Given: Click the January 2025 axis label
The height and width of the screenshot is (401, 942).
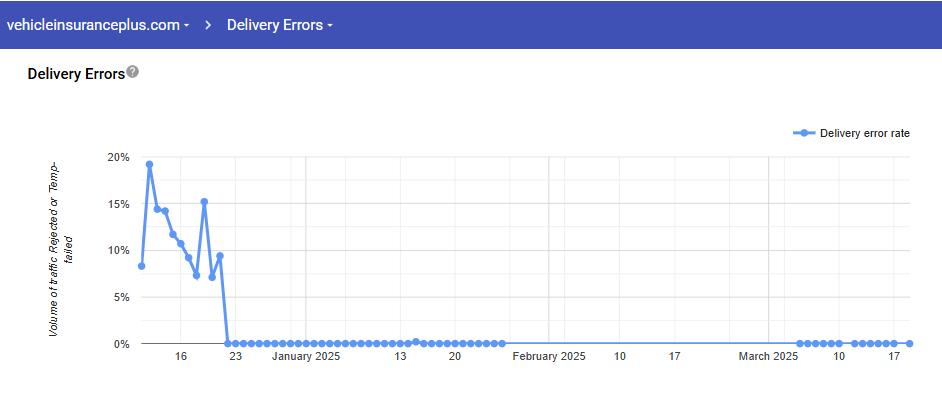Looking at the screenshot, I should pyautogui.click(x=307, y=356).
